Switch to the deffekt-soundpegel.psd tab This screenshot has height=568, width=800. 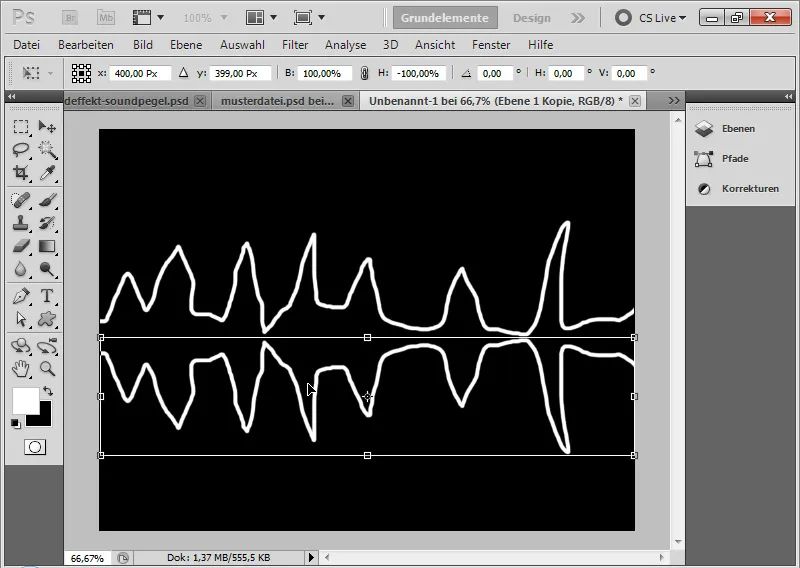[127, 101]
